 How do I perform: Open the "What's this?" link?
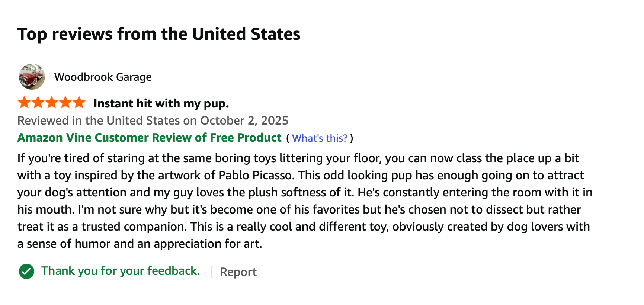(320, 138)
